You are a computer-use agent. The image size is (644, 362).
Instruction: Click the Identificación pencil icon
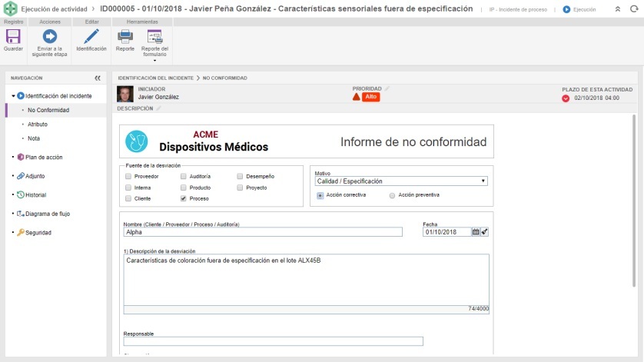tap(91, 36)
